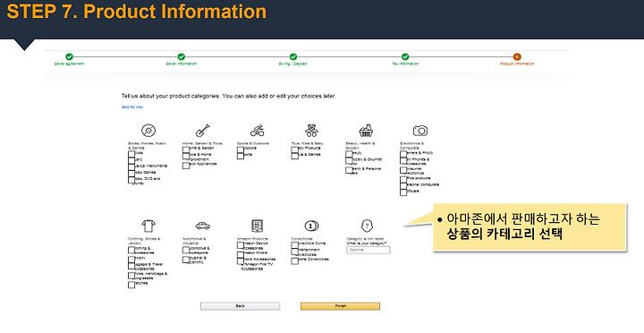Click the green check above Seller information

click(x=181, y=56)
